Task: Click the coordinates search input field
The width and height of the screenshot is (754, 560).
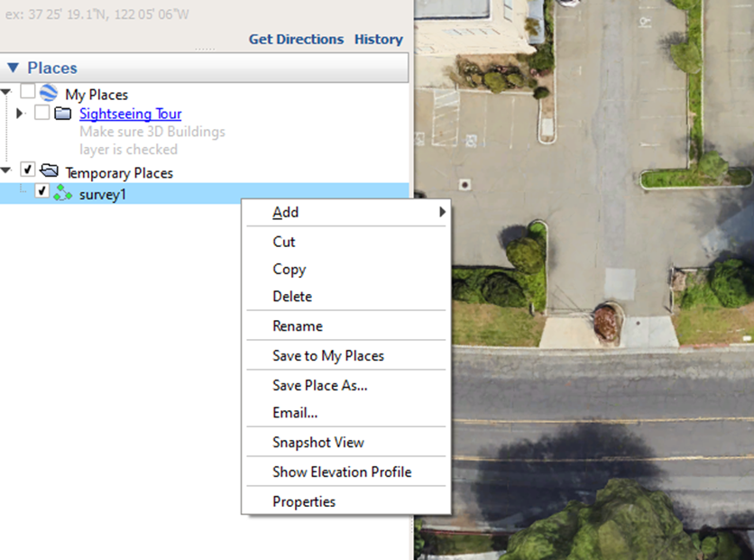Action: pos(205,14)
